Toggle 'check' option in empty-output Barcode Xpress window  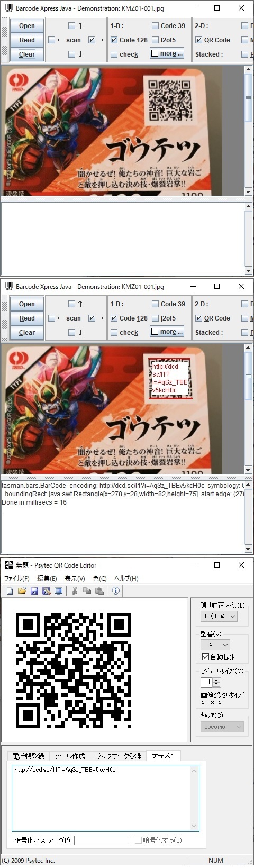114,54
